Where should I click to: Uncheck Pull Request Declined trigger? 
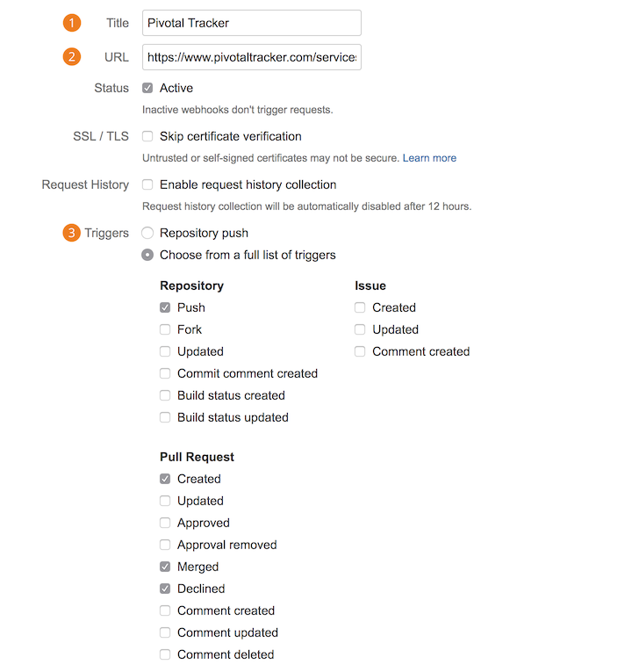click(x=165, y=589)
